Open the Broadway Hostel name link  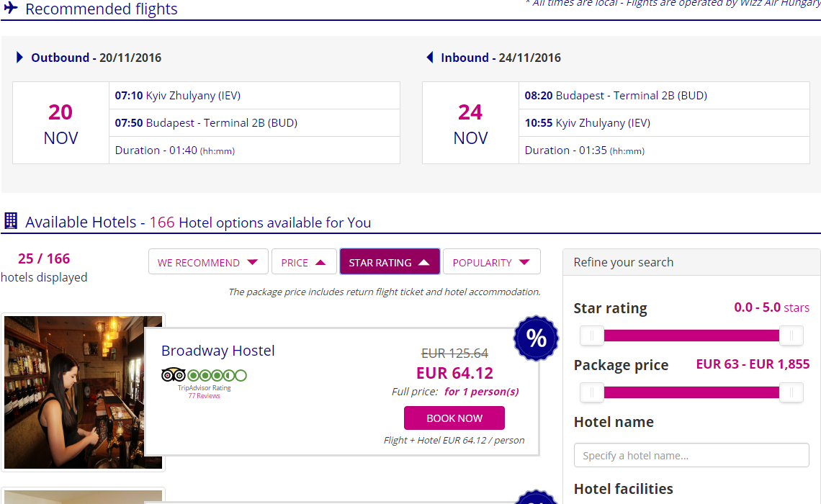tap(217, 351)
